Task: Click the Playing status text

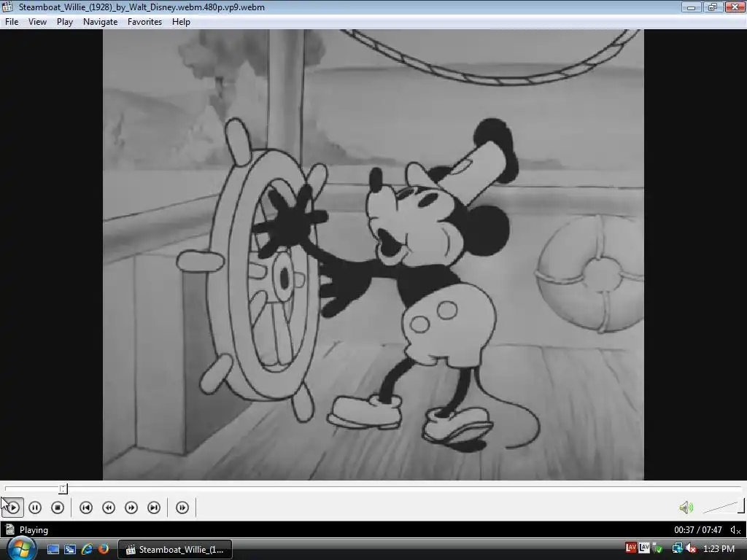Action: [x=34, y=530]
